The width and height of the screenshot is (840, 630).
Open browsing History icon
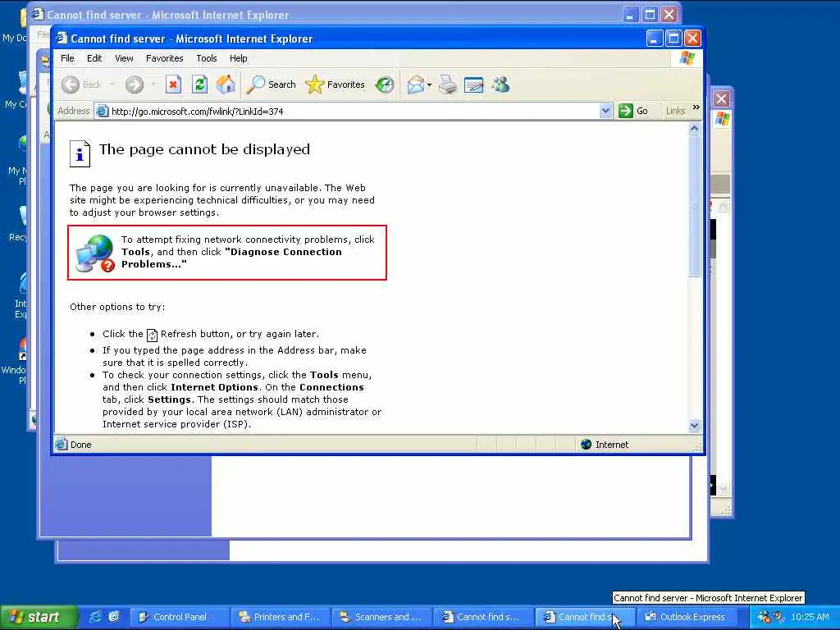coord(384,84)
